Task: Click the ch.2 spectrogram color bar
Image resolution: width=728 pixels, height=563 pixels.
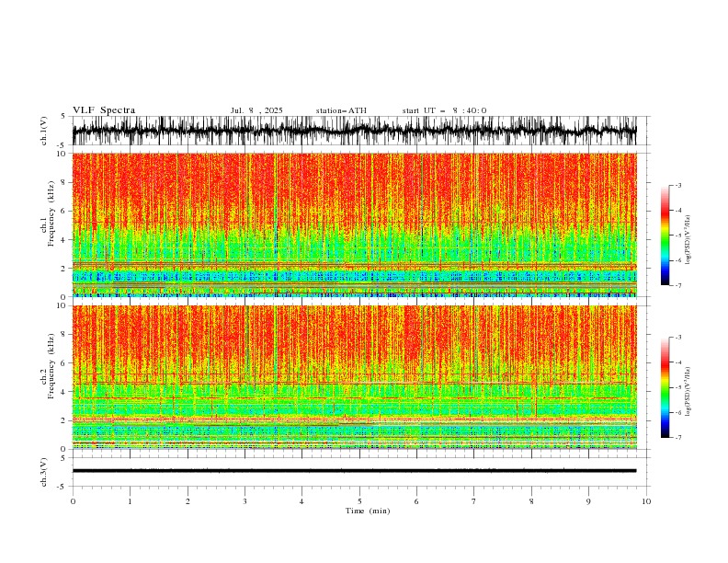Action: (x=665, y=387)
